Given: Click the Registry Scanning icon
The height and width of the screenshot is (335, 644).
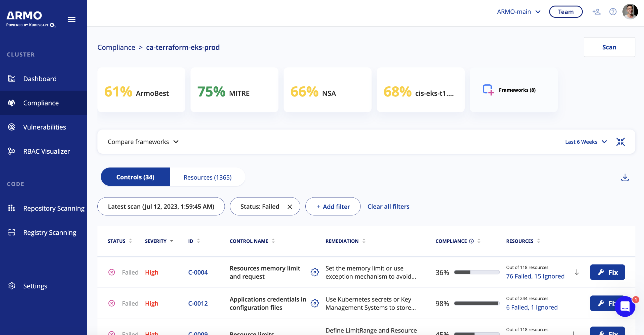Looking at the screenshot, I should [12, 232].
